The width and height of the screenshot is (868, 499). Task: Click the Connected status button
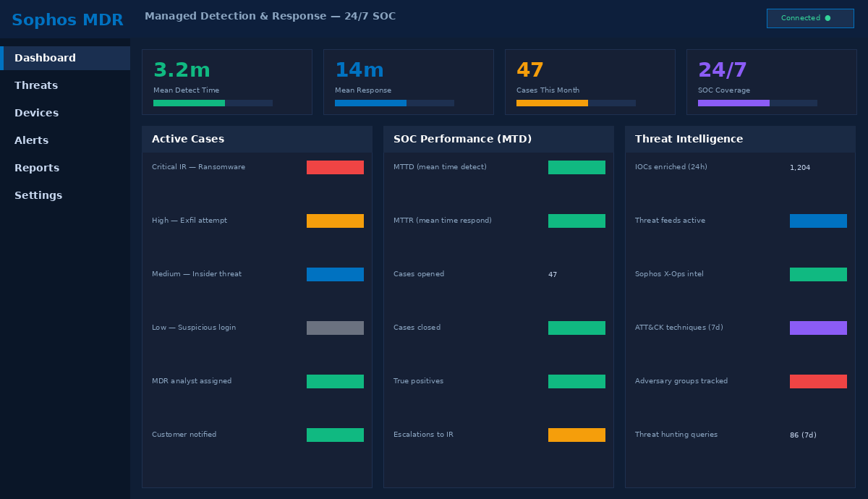(x=810, y=18)
